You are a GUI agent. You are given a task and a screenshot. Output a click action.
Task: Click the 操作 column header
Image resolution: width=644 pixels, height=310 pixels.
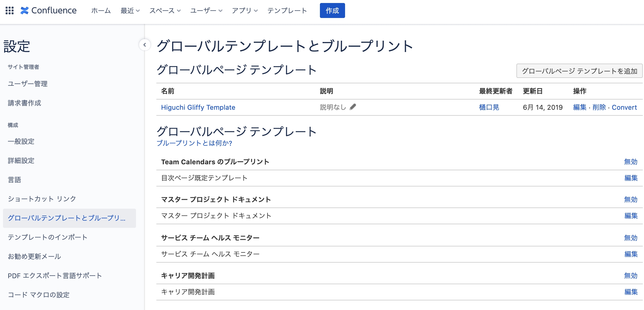(x=580, y=91)
